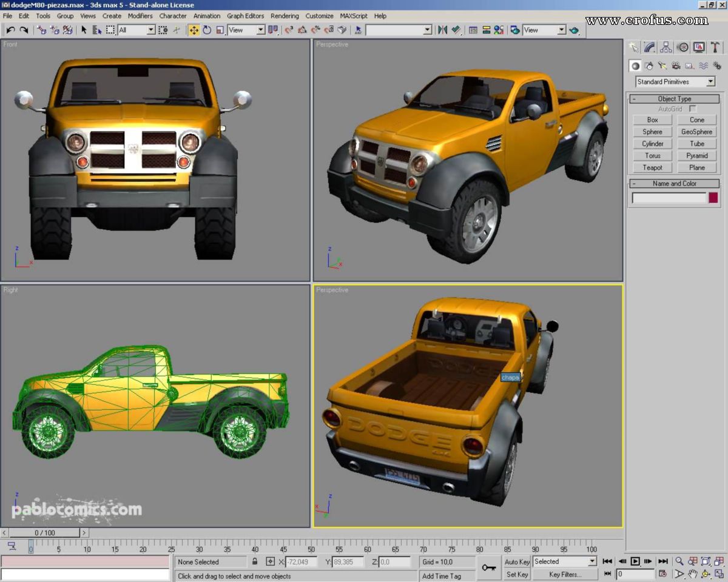
Task: Open the File menu
Action: pos(7,16)
